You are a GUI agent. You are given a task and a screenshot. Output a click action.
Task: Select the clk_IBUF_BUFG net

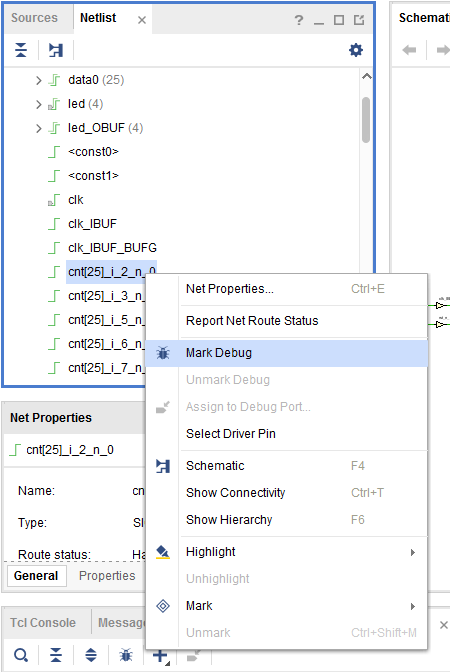tap(112, 248)
